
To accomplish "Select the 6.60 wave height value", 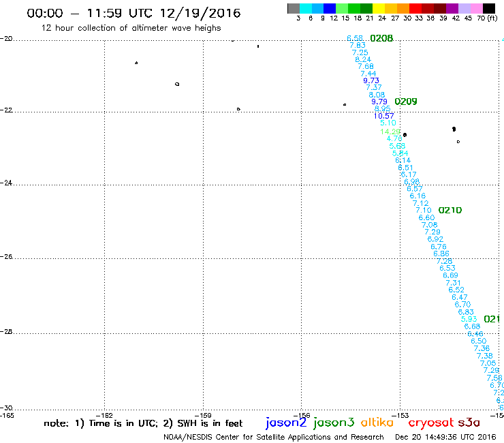I will coord(426,218).
